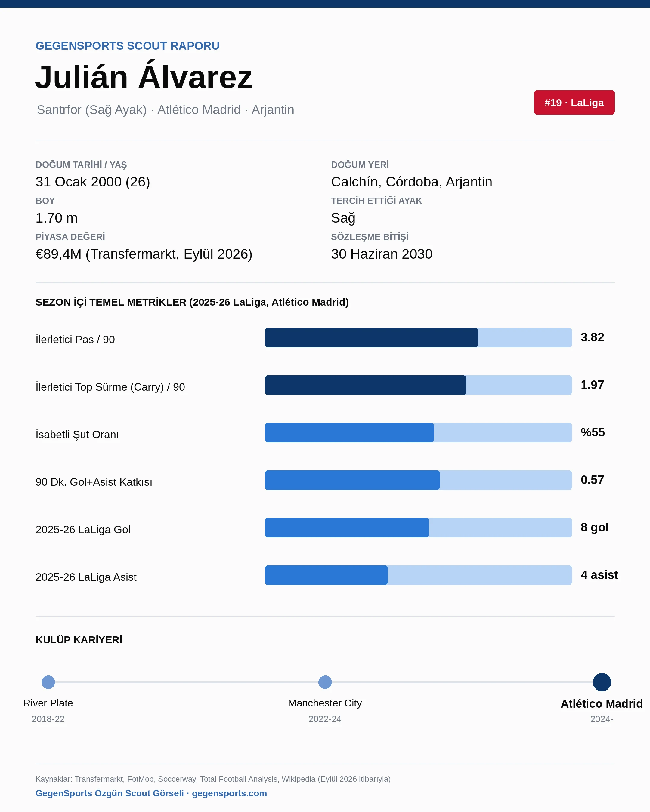The image size is (650, 812).
Task: Select the "2022-24" years text
Action: click(325, 719)
